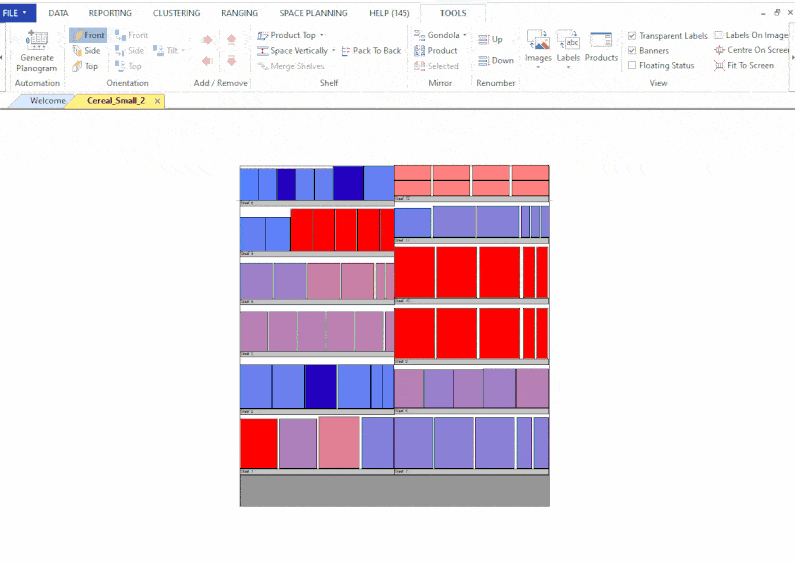Select Side orientation view
Image resolution: width=795 pixels, height=563 pixels.
[x=86, y=51]
